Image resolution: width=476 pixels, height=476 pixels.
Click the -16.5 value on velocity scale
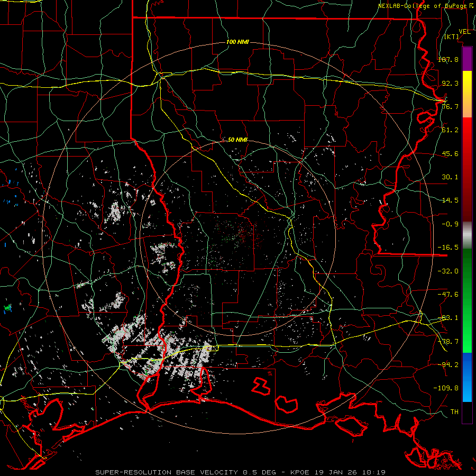(x=448, y=248)
